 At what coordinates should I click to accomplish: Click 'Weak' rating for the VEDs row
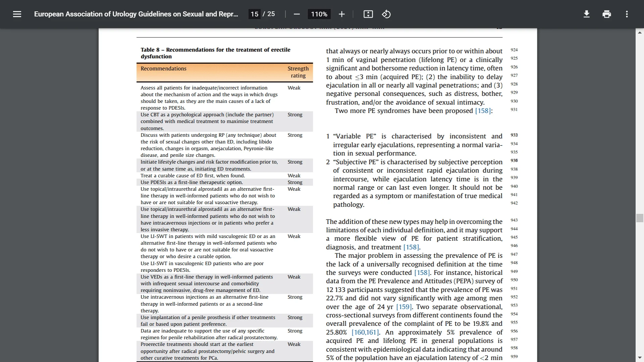(x=294, y=277)
